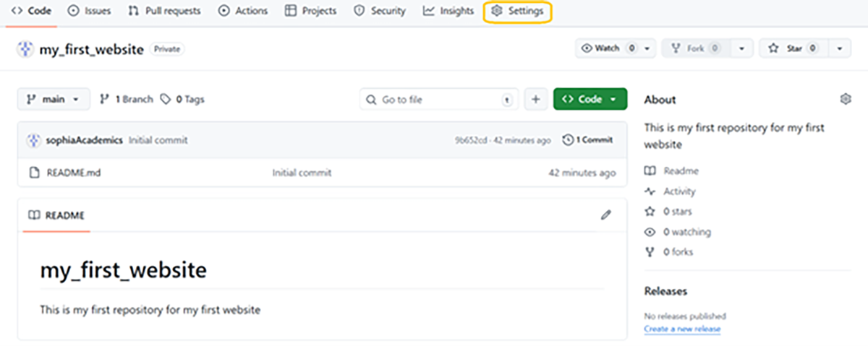Open the Activity link in About
The height and width of the screenshot is (346, 868).
coord(680,191)
